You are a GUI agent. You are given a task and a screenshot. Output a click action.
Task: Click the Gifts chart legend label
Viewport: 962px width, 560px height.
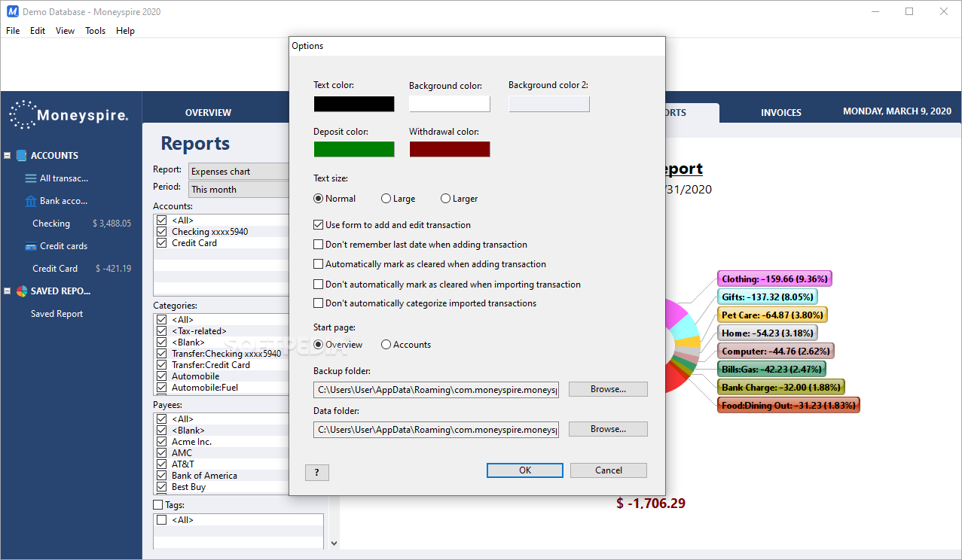767,297
